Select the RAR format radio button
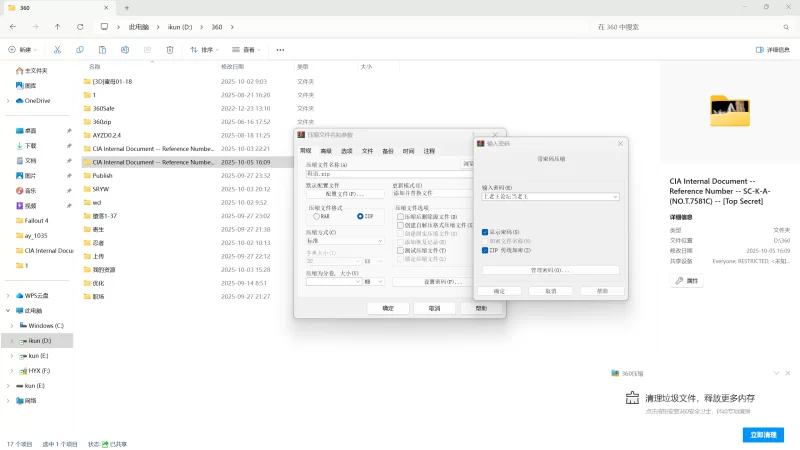This screenshot has width=800, height=450. [317, 216]
